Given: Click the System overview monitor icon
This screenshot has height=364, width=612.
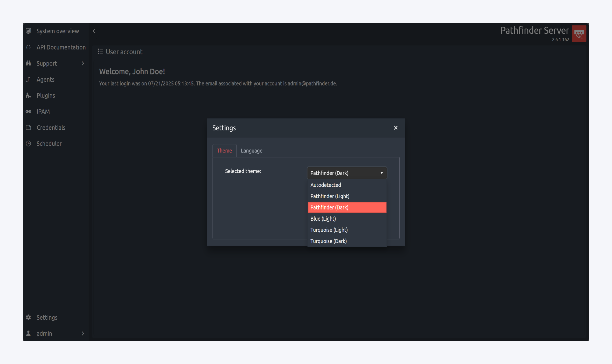Looking at the screenshot, I should 29,31.
